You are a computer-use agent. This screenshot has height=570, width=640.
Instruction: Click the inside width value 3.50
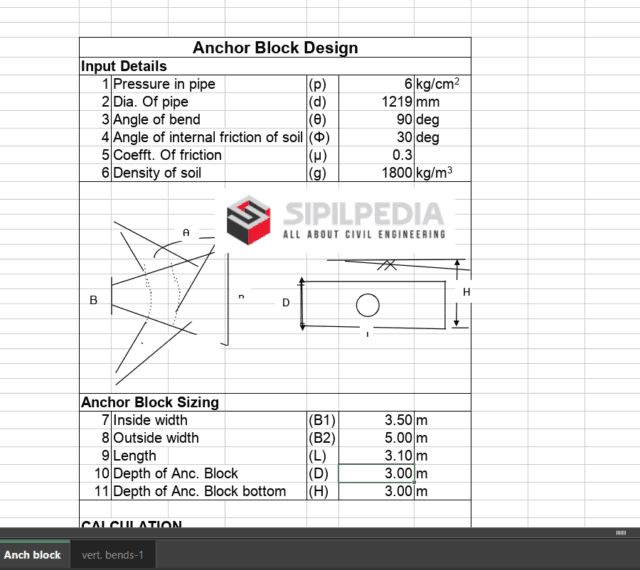click(376, 420)
